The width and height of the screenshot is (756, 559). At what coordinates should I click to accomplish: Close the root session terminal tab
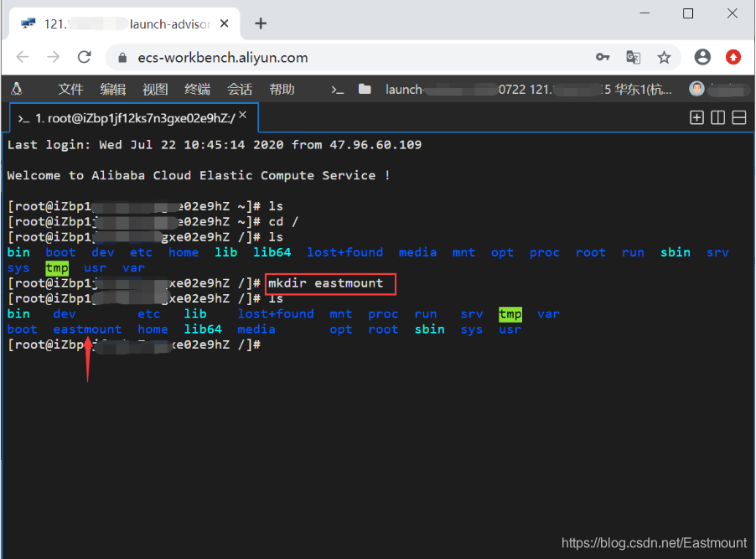242,115
